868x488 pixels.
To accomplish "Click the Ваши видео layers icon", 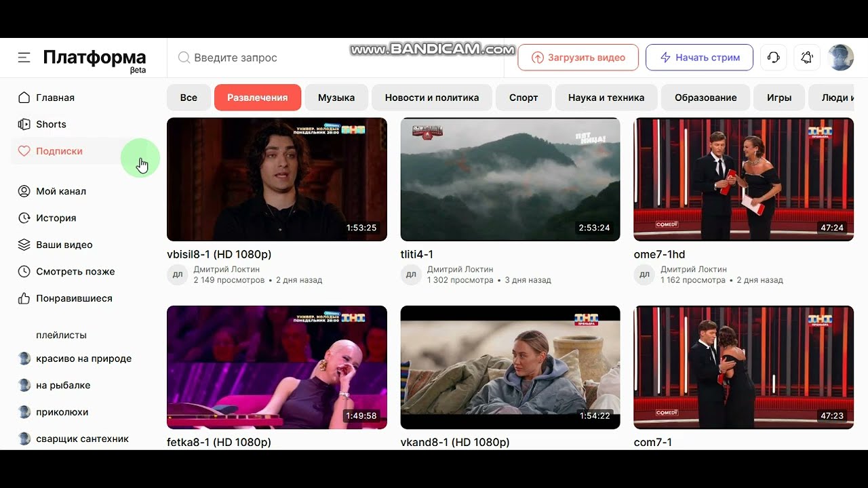I will pos(24,245).
